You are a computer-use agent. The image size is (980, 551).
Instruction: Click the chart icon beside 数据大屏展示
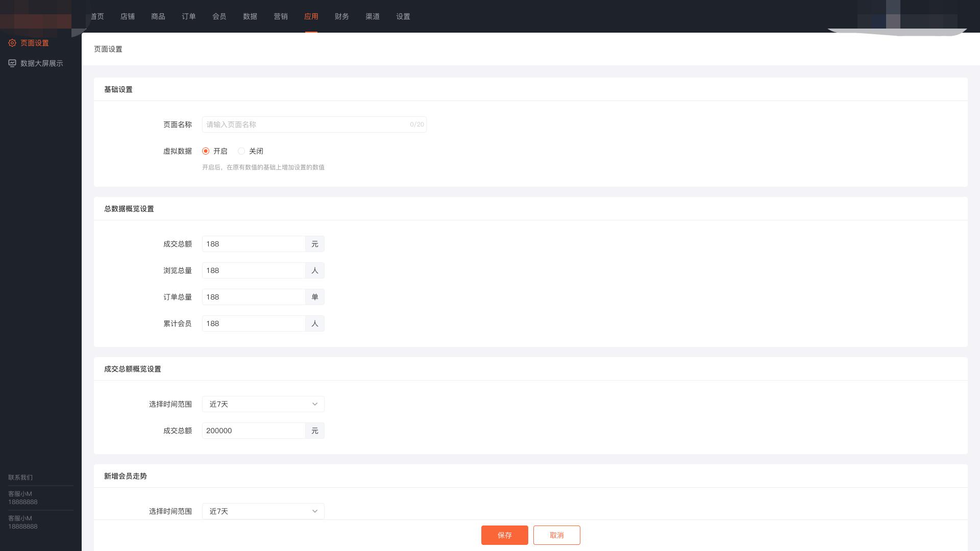pos(12,63)
